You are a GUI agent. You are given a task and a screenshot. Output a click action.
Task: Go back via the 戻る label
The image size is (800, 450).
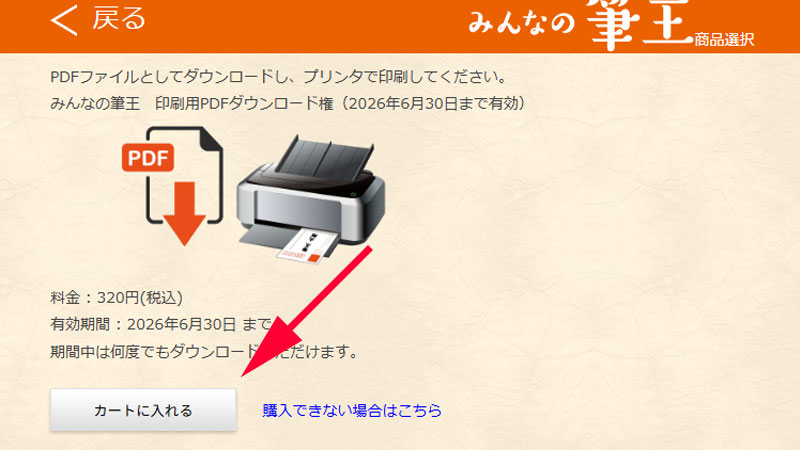click(118, 18)
